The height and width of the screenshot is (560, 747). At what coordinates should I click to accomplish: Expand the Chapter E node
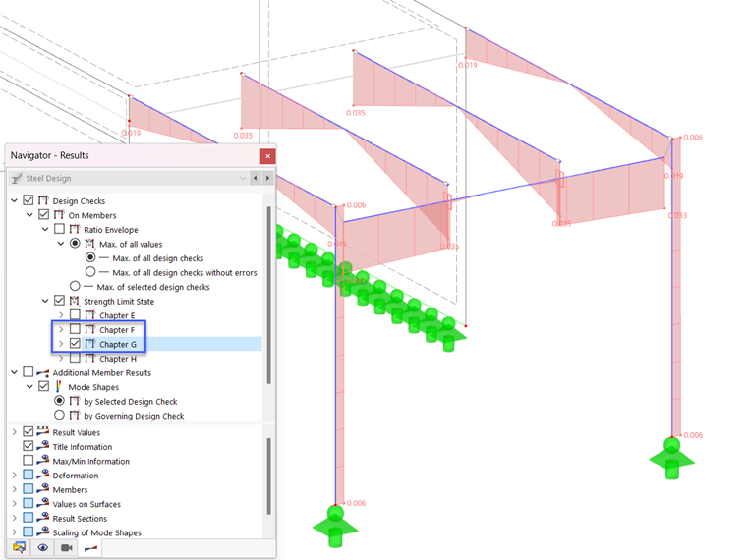pyautogui.click(x=61, y=314)
